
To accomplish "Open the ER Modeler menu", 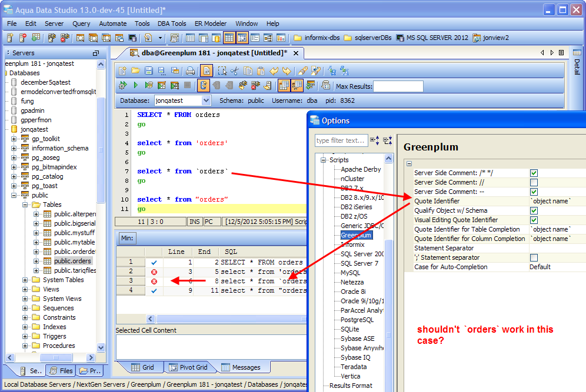I will [211, 24].
